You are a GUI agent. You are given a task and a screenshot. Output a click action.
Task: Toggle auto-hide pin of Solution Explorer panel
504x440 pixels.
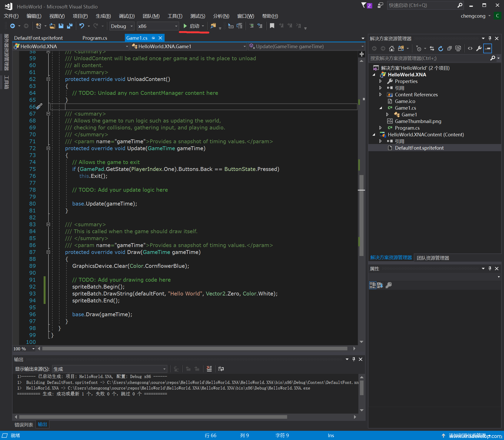pos(490,38)
